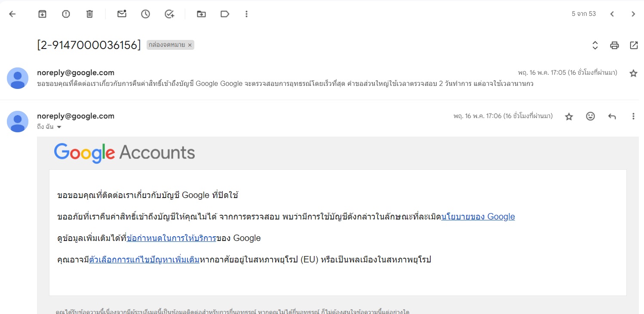The image size is (644, 314).
Task: Report this email as spam
Action: (x=66, y=14)
